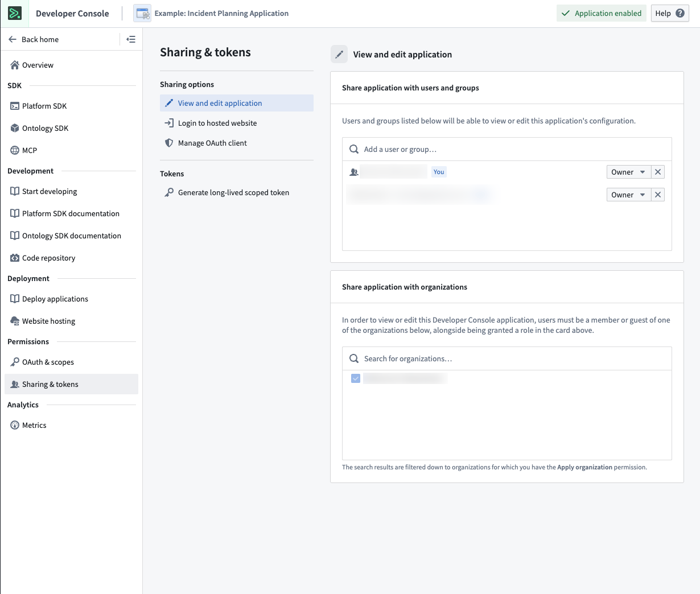Open the Metrics analytics icon
The image size is (700, 594).
[14, 425]
